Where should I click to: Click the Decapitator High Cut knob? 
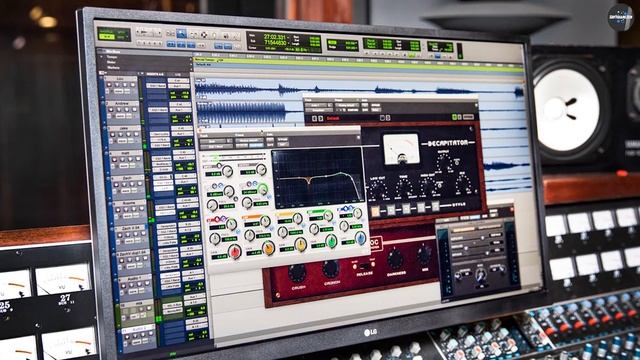point(430,186)
